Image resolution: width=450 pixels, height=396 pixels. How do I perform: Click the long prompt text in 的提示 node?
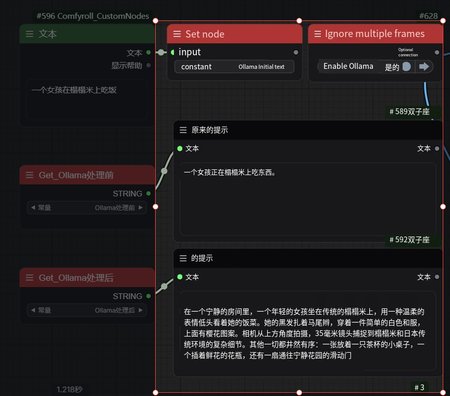coord(304,333)
